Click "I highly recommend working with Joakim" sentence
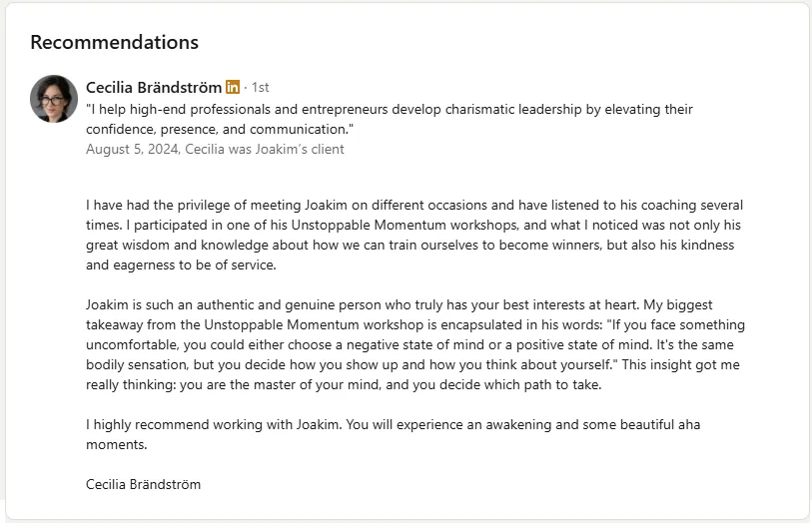Viewport: 812px width, 523px height. tap(214, 425)
